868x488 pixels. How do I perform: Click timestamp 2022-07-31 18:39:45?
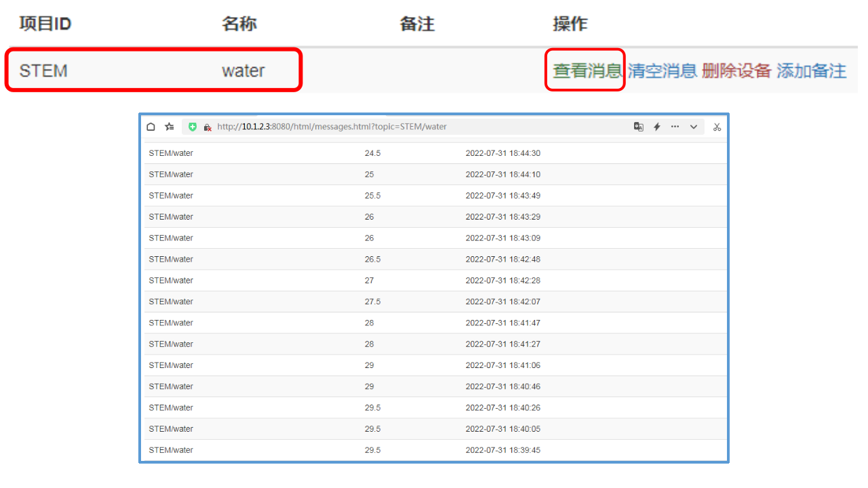(502, 450)
